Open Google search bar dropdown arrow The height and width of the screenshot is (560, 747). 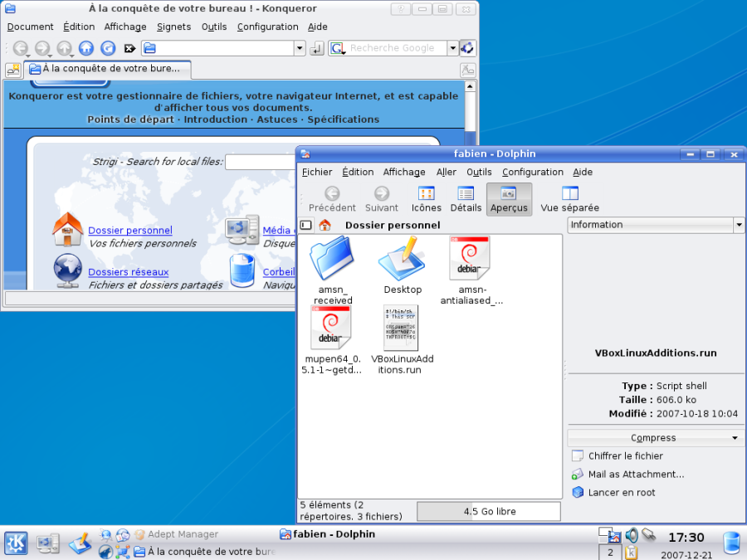coord(452,48)
